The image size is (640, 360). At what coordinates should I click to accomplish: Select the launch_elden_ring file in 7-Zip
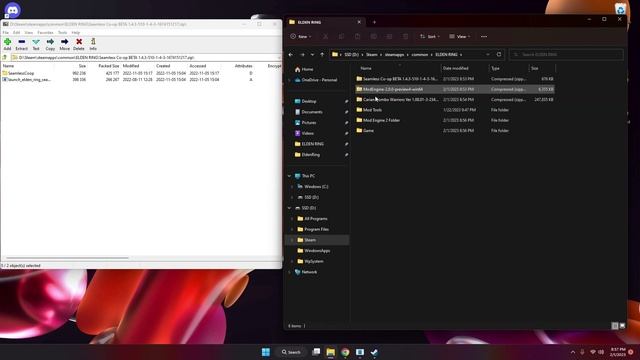(x=27, y=80)
